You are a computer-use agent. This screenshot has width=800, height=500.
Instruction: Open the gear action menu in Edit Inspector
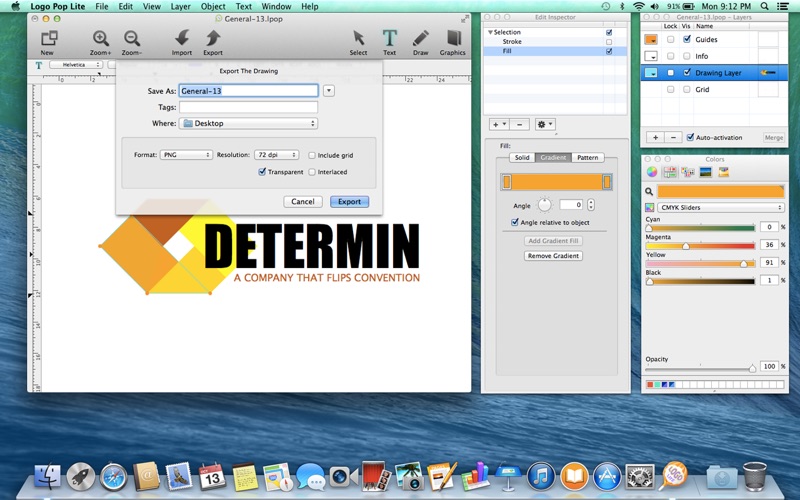coord(545,124)
